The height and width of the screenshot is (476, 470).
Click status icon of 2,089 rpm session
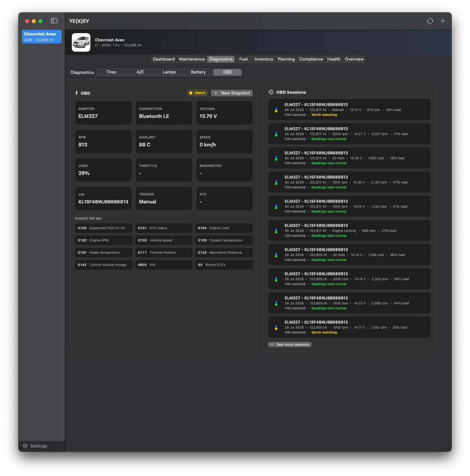tap(276, 303)
